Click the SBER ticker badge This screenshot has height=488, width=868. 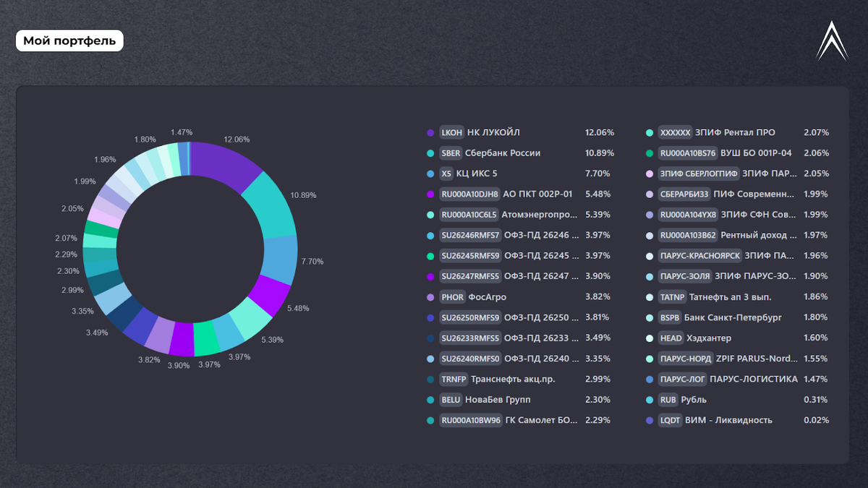pos(451,153)
